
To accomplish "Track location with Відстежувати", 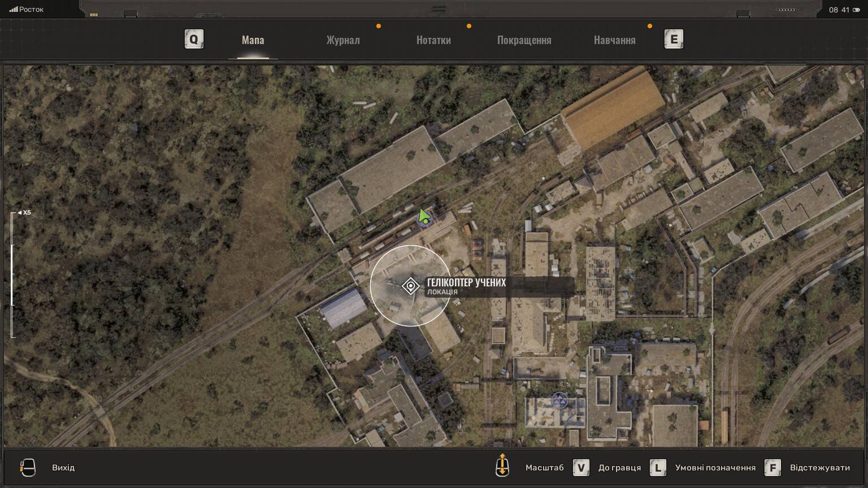I will (819, 468).
